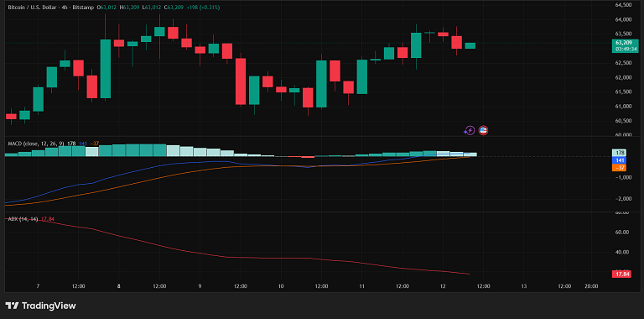Click date label 11 on time axis
644x319 pixels.
point(362,286)
